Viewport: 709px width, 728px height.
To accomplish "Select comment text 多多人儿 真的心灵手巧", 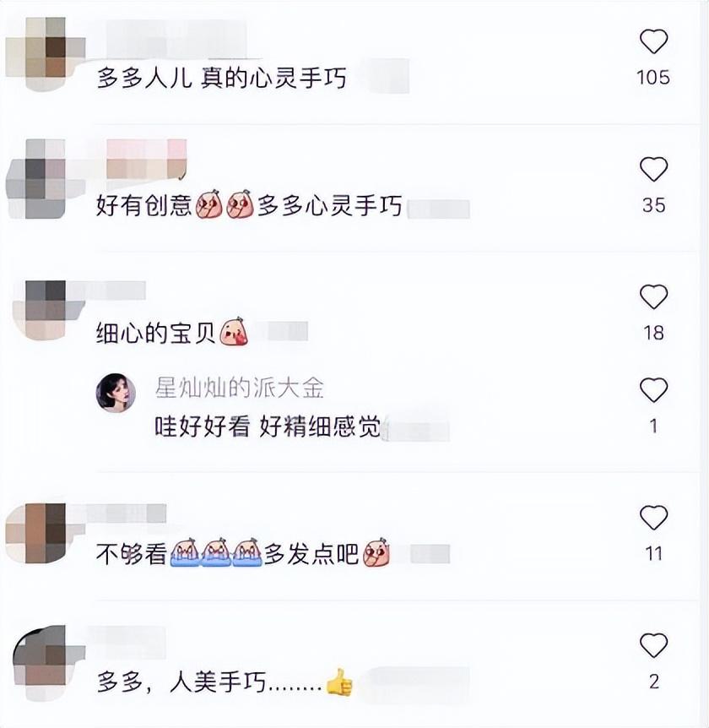I will 222,78.
